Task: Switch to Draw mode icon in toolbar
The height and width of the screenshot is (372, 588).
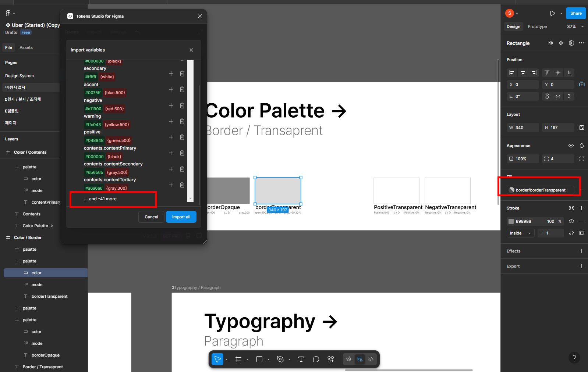Action: [349, 359]
